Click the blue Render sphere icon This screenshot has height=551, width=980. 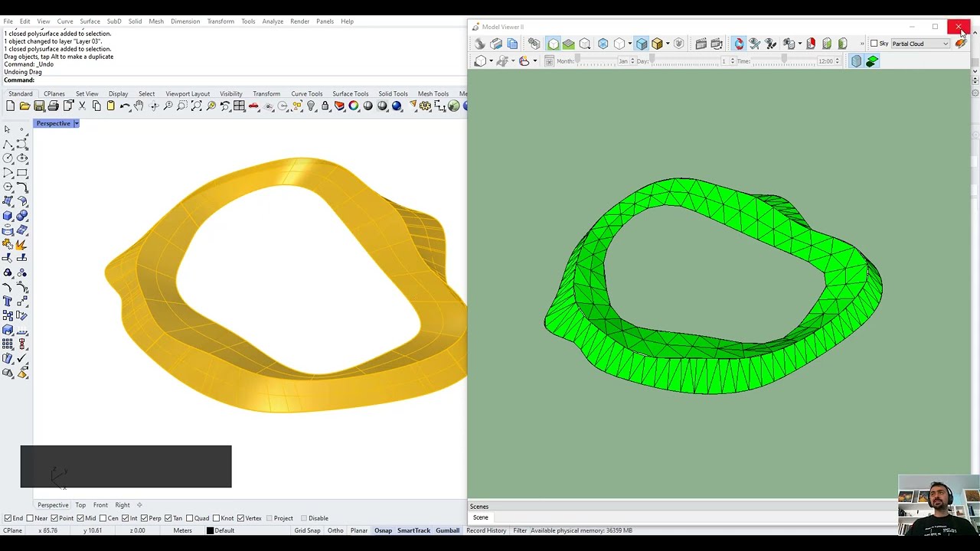coord(397,106)
